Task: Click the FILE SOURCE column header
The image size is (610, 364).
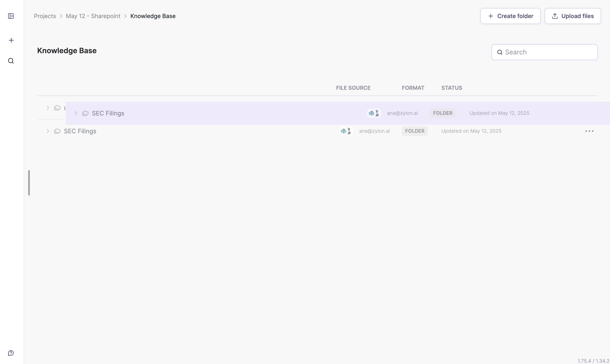Action: (353, 88)
